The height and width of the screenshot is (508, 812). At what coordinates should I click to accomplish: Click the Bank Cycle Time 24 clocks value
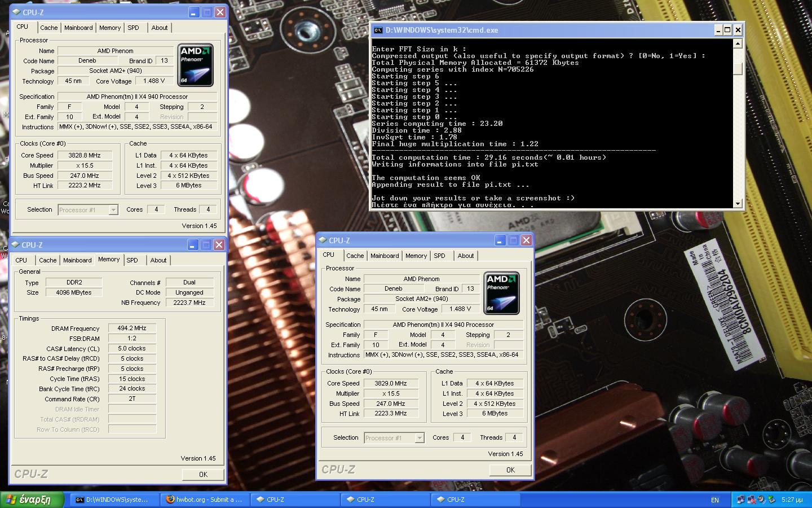(x=132, y=388)
